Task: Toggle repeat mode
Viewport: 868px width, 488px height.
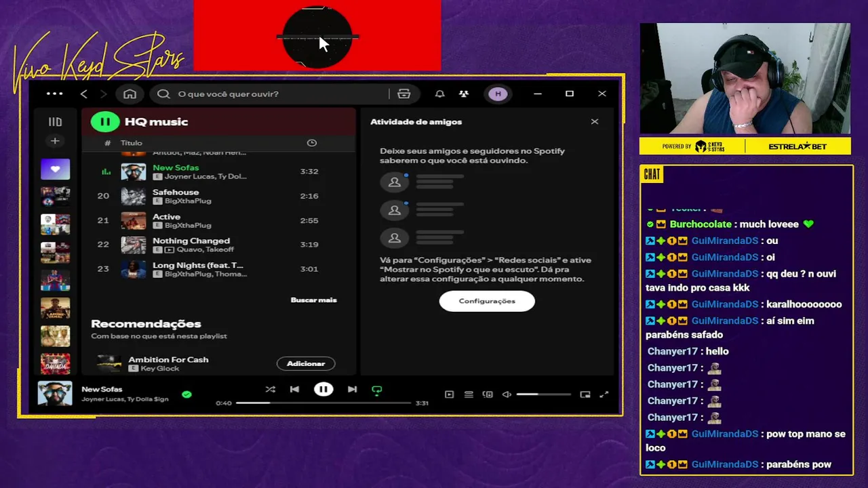Action: [x=377, y=390]
